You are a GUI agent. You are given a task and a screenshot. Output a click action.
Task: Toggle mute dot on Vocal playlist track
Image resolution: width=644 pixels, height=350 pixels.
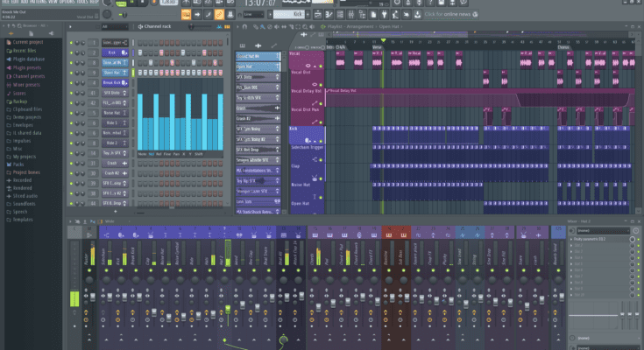coord(319,66)
